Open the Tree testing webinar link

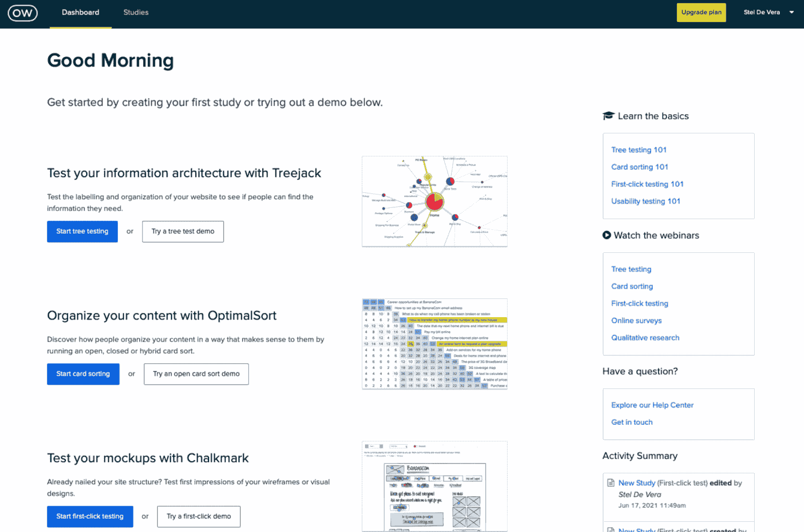[x=631, y=269]
